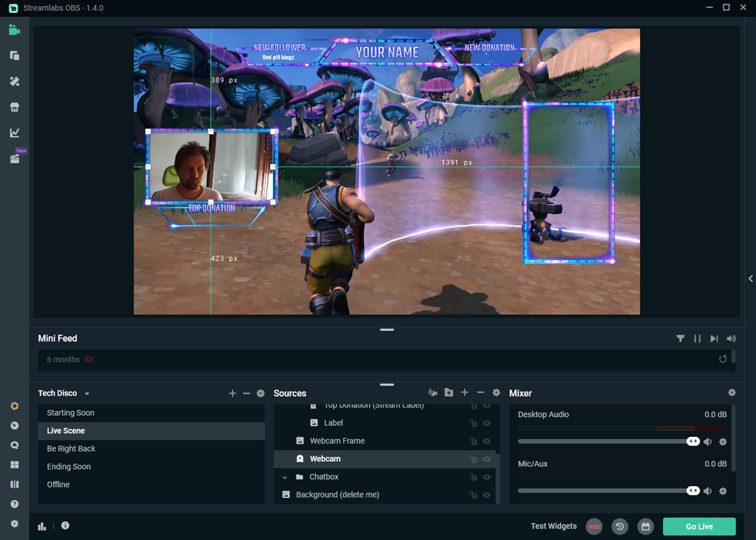Select the Label source row
This screenshot has height=540, width=756.
coord(385,423)
